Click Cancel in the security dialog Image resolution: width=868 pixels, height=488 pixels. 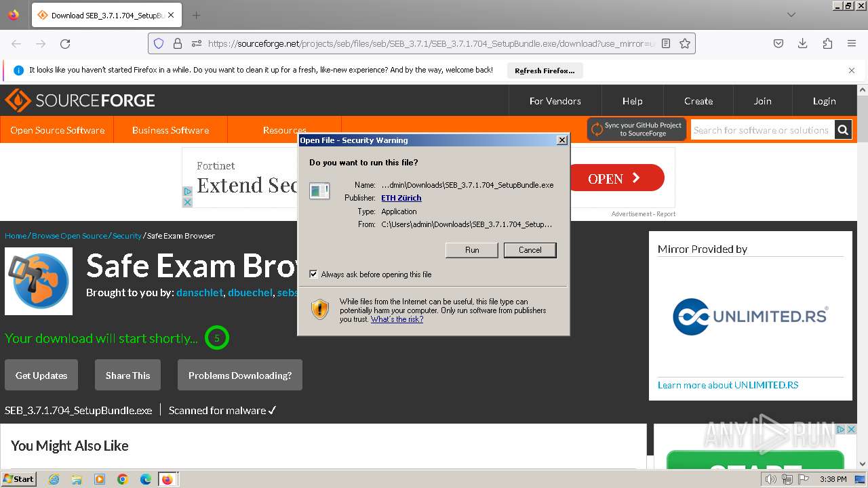pyautogui.click(x=530, y=250)
